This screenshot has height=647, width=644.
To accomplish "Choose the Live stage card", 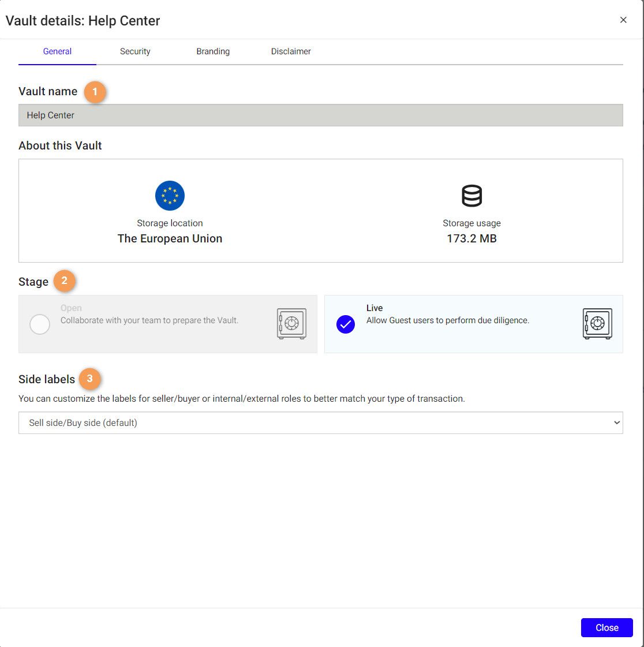I will [473, 324].
